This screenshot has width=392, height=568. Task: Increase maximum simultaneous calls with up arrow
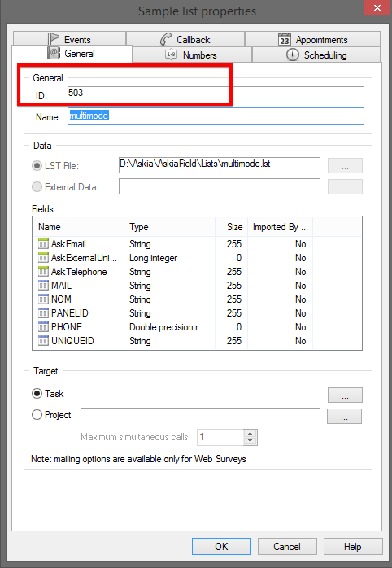tap(250, 434)
